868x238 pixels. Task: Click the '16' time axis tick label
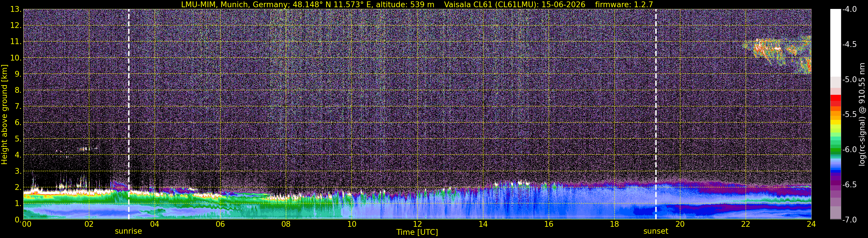click(548, 224)
